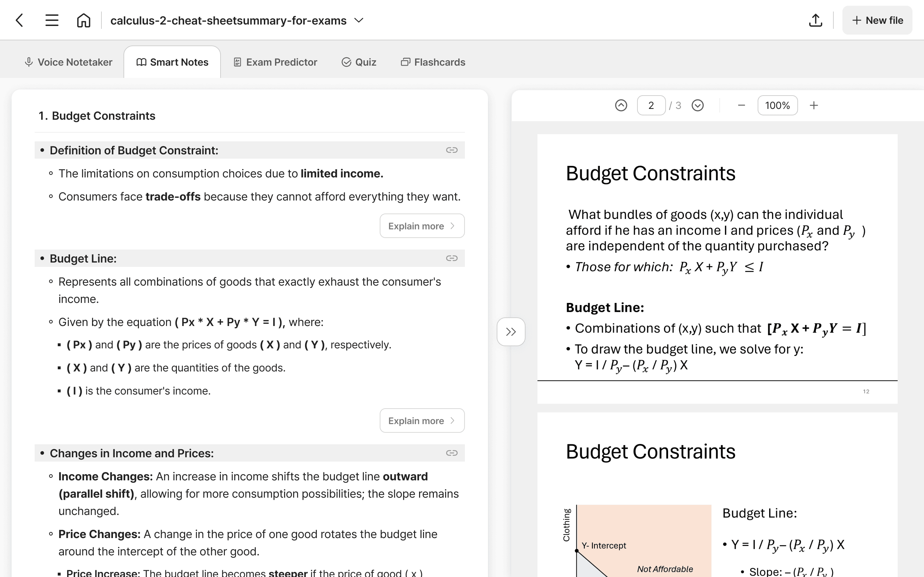This screenshot has height=577, width=924.
Task: Click 'Explain more' under Definition section
Action: [422, 225]
